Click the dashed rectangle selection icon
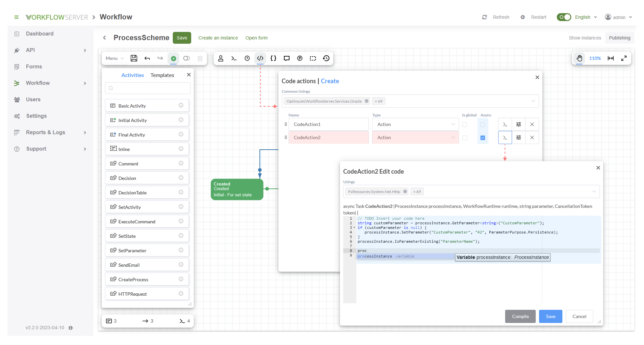The image size is (644, 345). pos(313,58)
